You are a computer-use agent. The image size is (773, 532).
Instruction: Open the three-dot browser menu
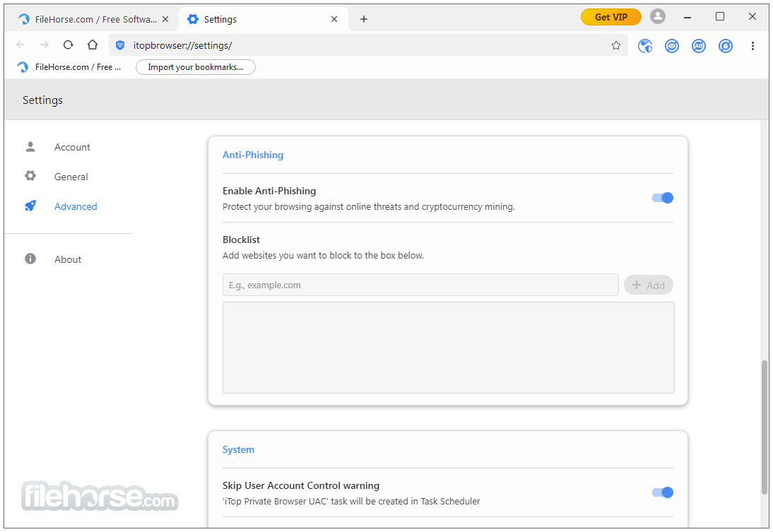753,46
